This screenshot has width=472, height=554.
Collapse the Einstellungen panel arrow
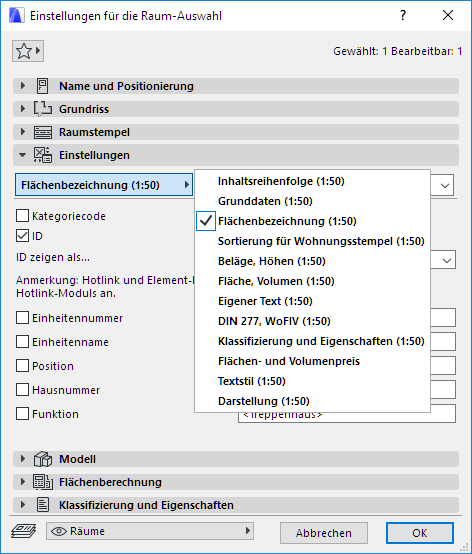tap(23, 155)
